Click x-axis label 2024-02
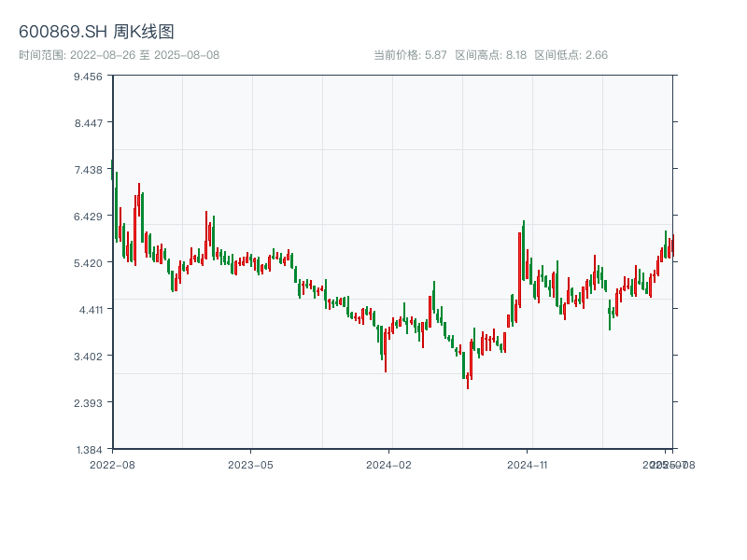The width and height of the screenshot is (747, 560). 388,465
